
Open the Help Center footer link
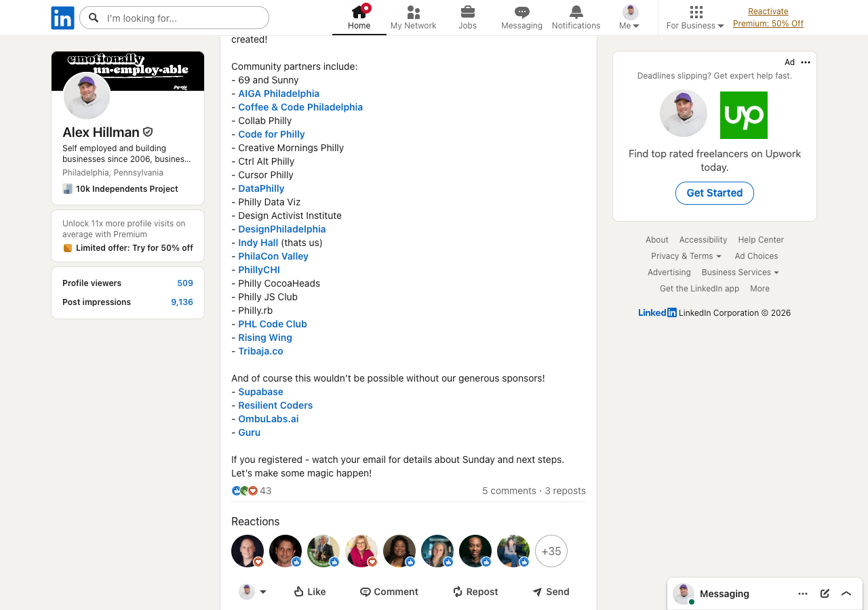tap(761, 240)
